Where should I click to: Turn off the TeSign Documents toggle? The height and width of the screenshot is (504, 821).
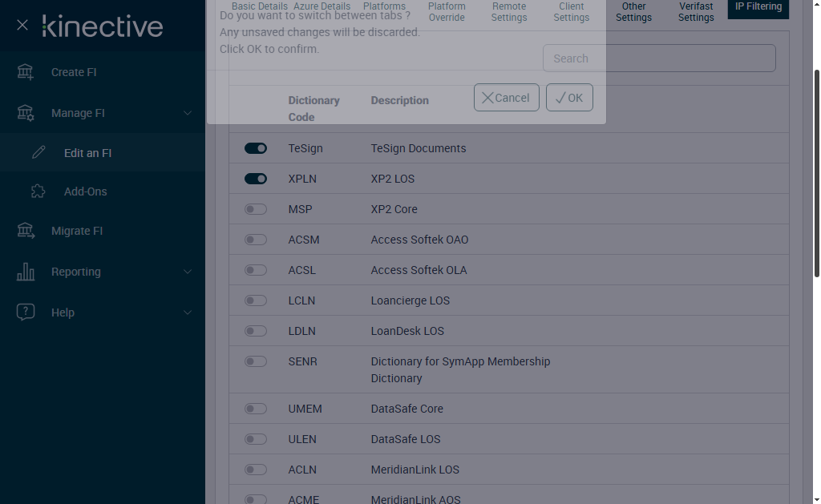[256, 148]
